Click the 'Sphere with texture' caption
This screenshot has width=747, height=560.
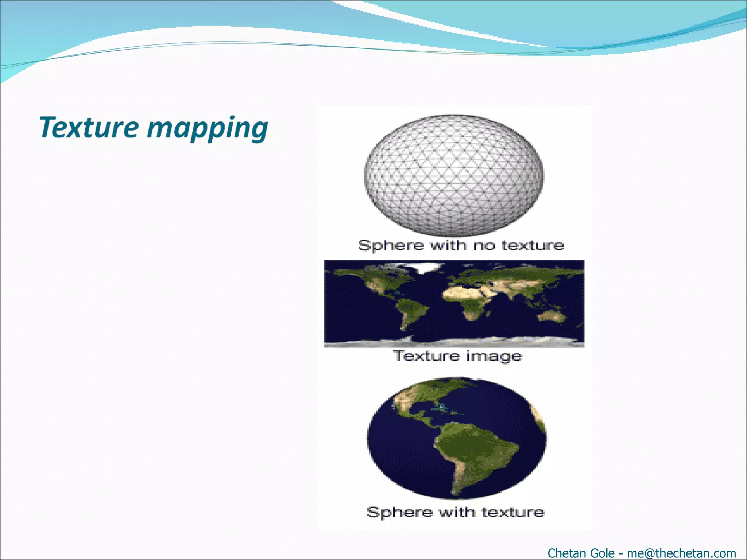pos(456,512)
